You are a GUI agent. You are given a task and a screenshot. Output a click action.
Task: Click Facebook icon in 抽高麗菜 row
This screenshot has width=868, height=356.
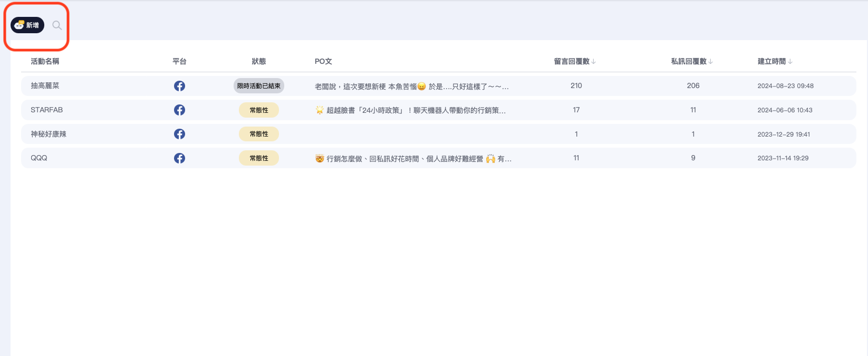pos(179,86)
